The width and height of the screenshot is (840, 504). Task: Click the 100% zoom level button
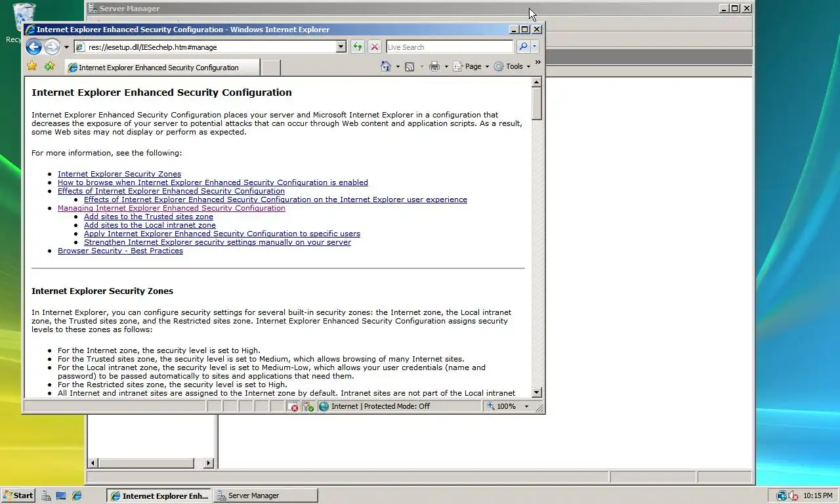[x=502, y=406]
